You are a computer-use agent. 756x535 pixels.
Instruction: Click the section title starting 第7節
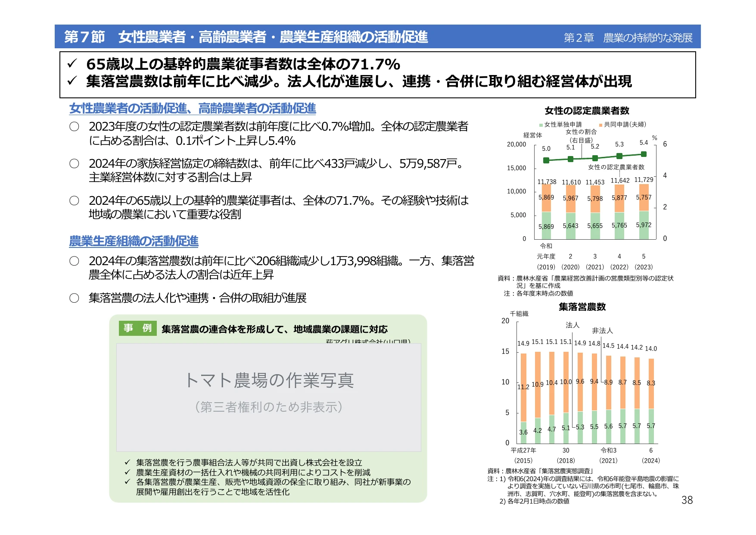(x=246, y=37)
